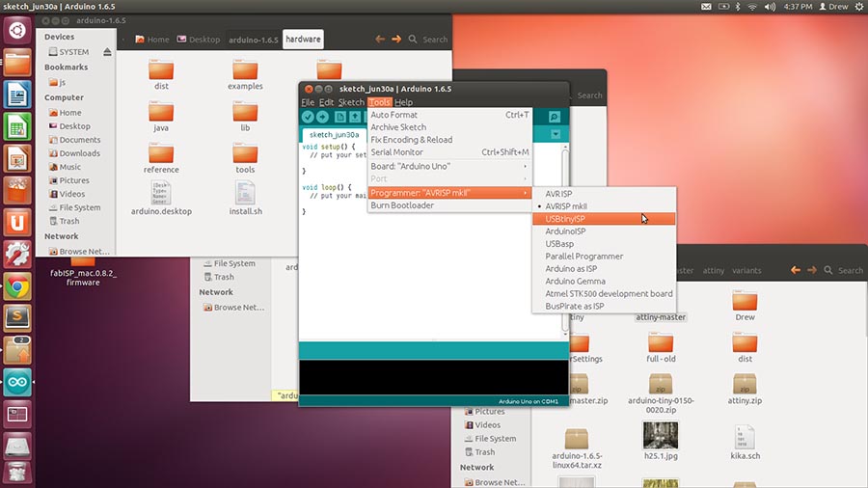
Task: Select Fix Encoding & Reload
Action: 449,140
